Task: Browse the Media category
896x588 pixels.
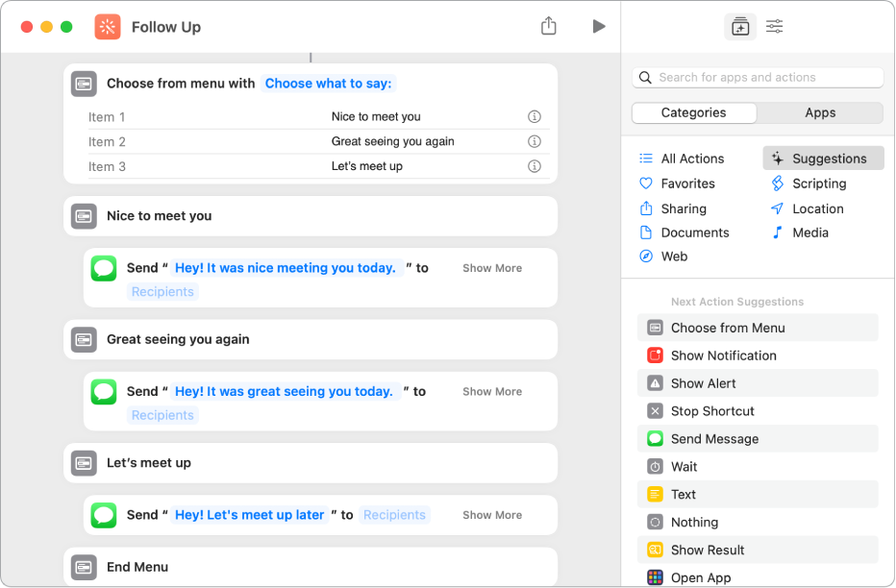Action: pyautogui.click(x=810, y=232)
